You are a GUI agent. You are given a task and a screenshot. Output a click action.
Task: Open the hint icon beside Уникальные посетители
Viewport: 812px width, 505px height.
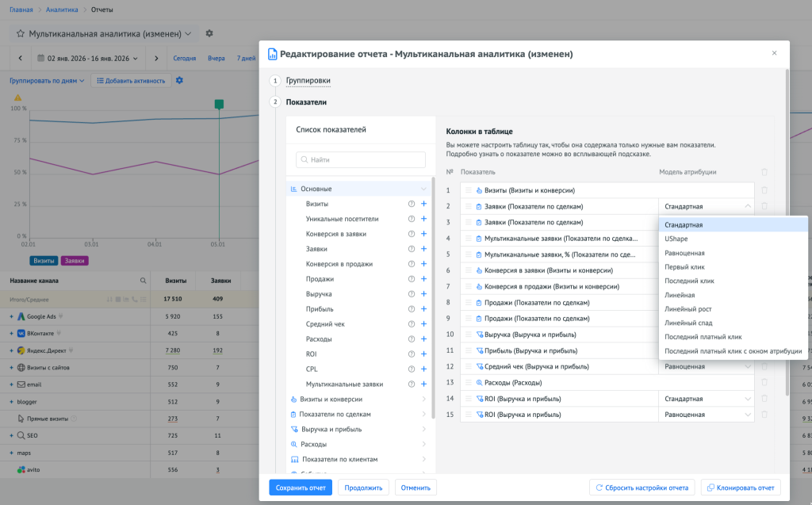tap(412, 219)
